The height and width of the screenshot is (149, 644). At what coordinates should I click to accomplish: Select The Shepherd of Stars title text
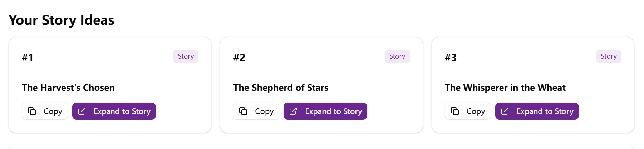(281, 88)
